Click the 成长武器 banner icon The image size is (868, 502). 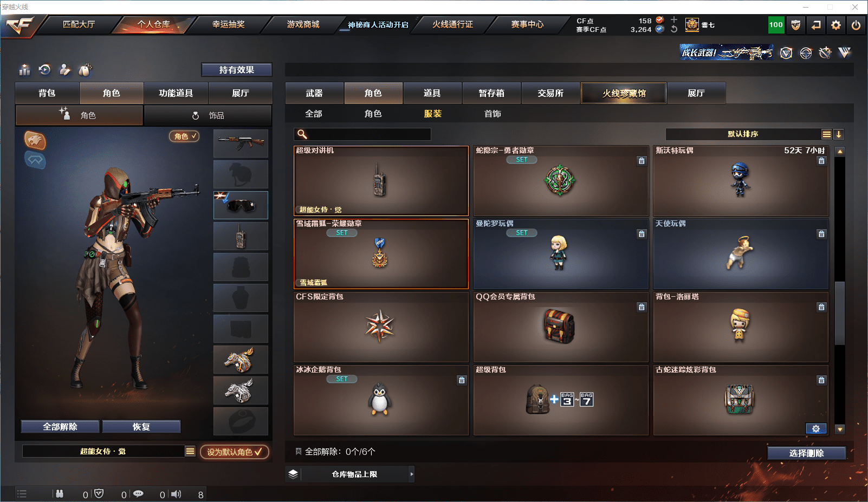727,53
